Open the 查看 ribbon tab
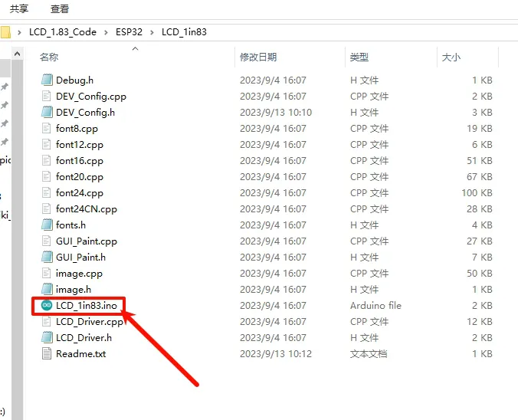Image resolution: width=518 pixels, height=420 pixels. click(60, 9)
